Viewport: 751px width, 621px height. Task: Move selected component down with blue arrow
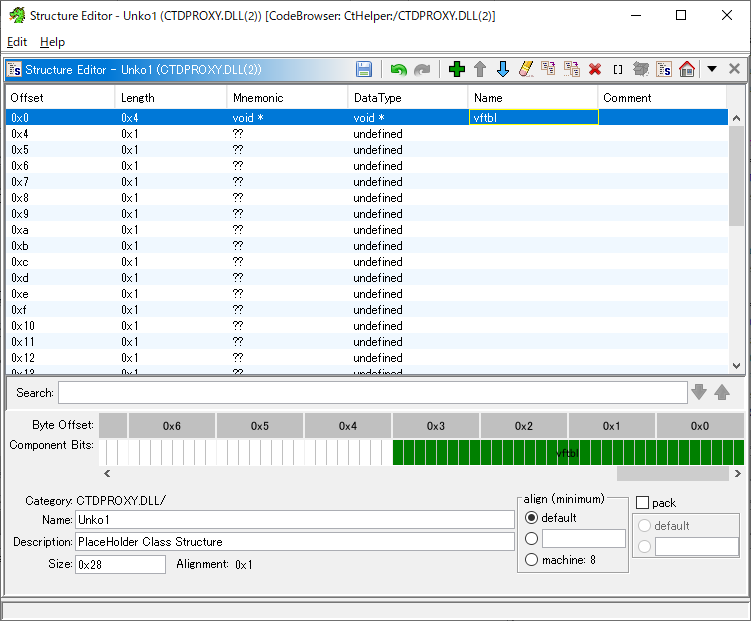[x=502, y=69]
